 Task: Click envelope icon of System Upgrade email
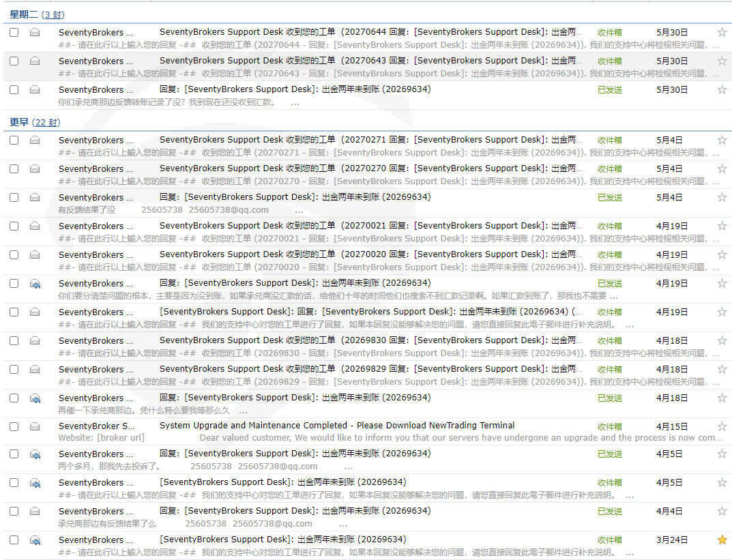point(35,426)
